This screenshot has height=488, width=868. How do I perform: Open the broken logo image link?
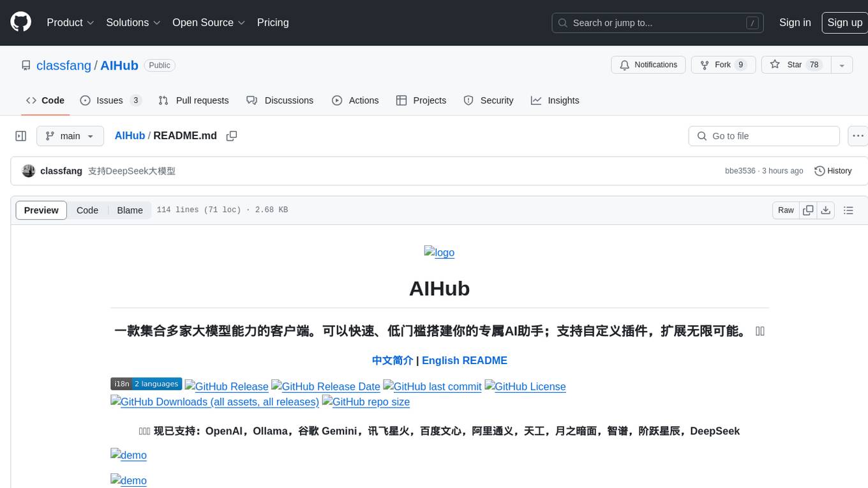(439, 252)
